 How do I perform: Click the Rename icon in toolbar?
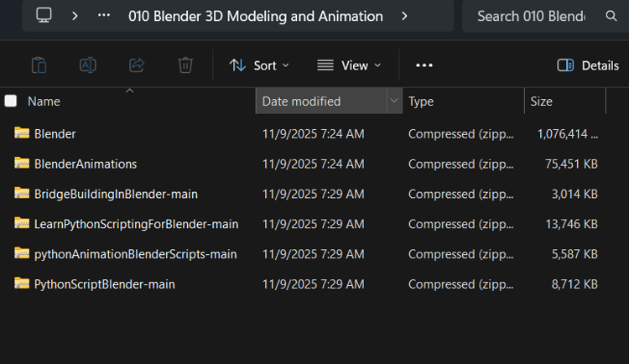click(x=87, y=65)
